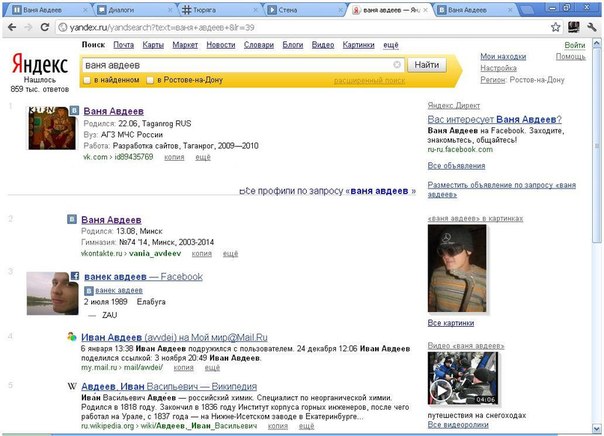604x436 pixels.
Task: Open Словари in the Yandex menu
Action: (x=259, y=45)
